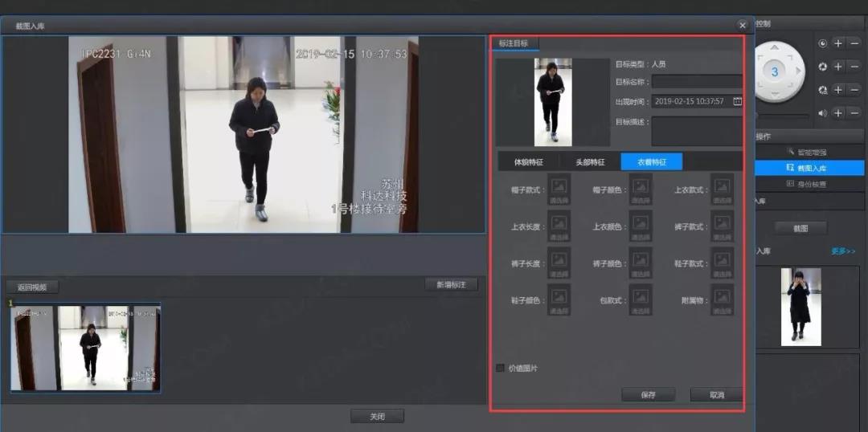
Task: Tilt camera down with PTZ down arrow
Action: tap(775, 95)
